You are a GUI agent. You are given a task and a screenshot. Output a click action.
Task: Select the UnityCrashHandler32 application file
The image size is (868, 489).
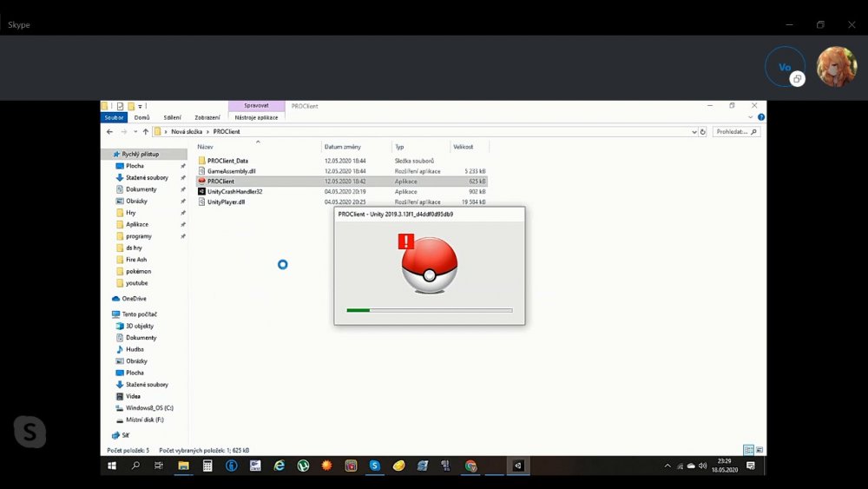coord(234,191)
